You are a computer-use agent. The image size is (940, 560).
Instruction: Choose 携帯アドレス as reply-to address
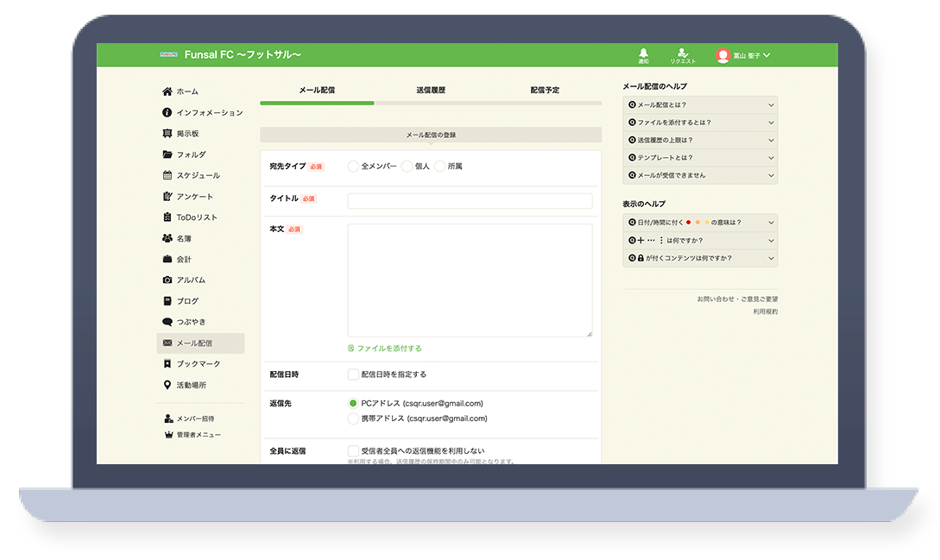point(353,418)
